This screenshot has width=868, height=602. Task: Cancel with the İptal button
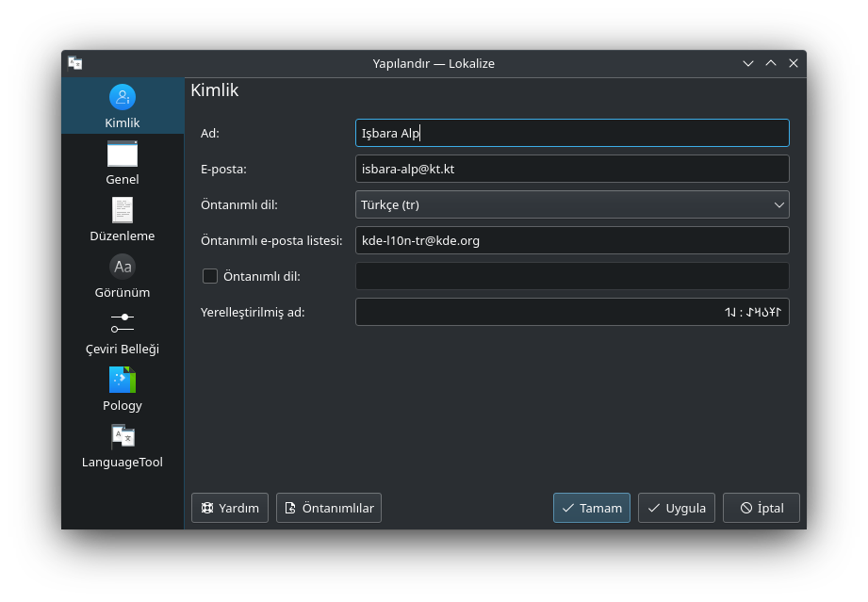(x=761, y=508)
